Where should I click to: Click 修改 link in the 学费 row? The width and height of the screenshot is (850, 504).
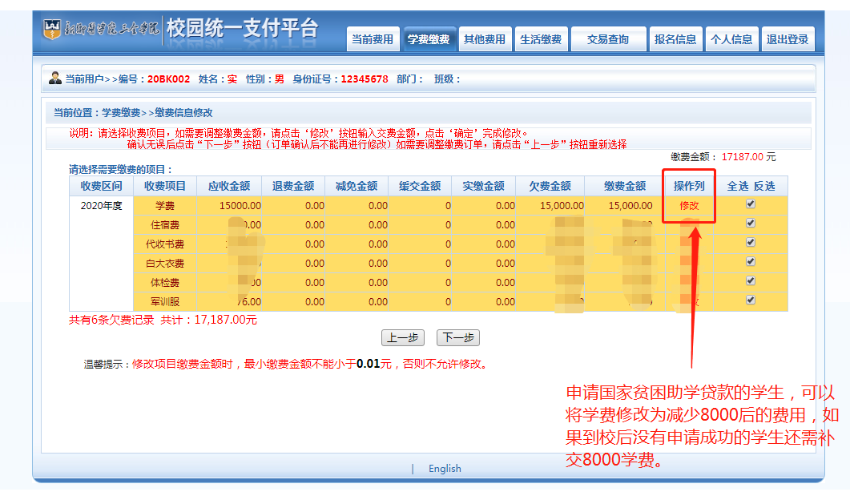tap(689, 205)
